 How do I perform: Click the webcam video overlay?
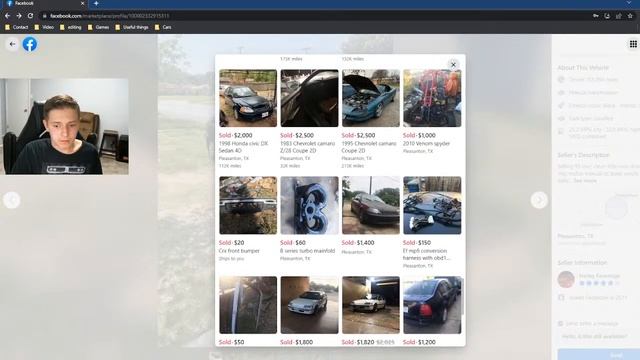(x=64, y=127)
